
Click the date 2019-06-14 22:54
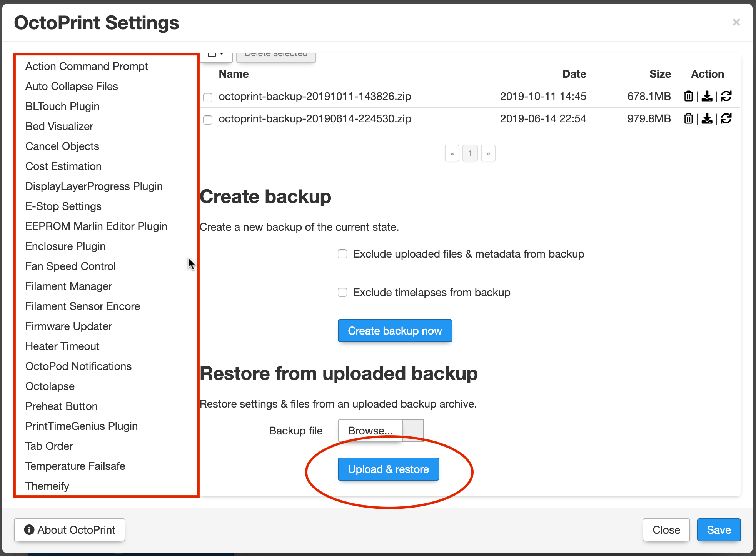[543, 118]
